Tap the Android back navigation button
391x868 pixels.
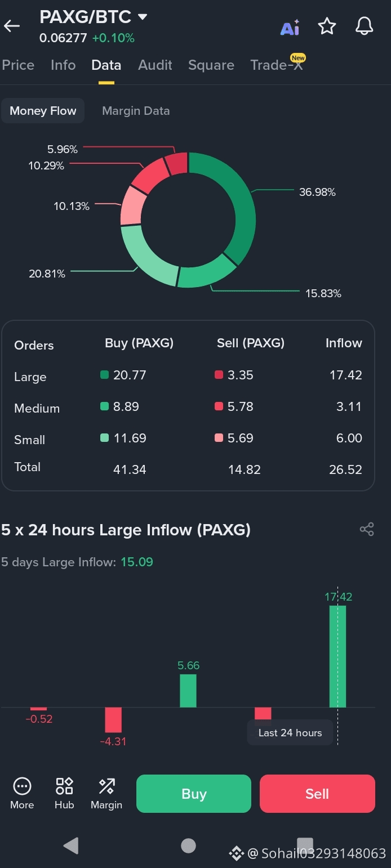click(71, 845)
